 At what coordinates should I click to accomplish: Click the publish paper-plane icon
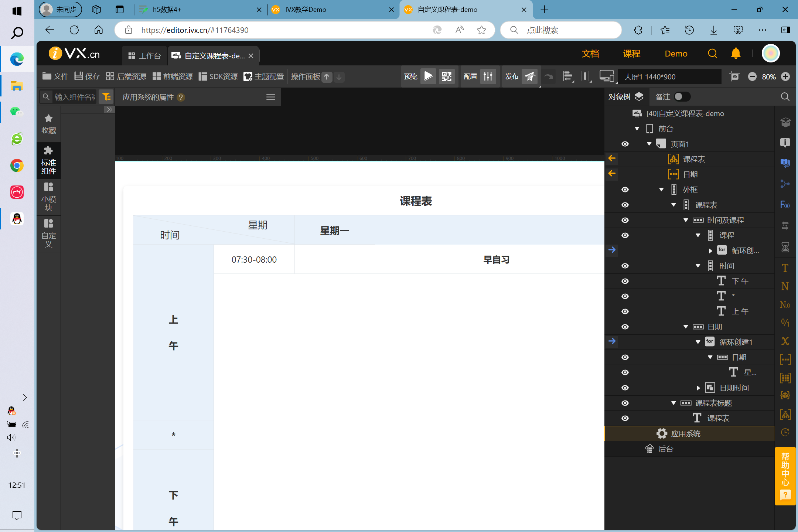click(x=530, y=76)
